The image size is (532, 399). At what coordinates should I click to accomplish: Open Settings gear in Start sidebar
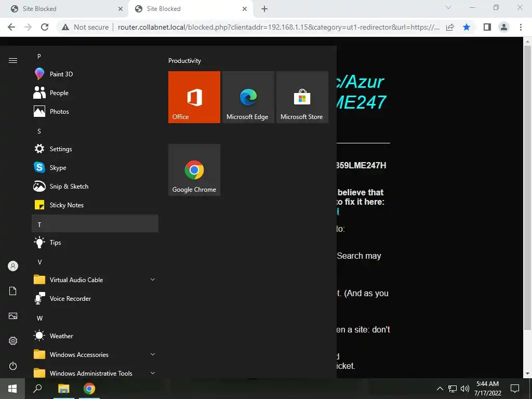pyautogui.click(x=13, y=341)
